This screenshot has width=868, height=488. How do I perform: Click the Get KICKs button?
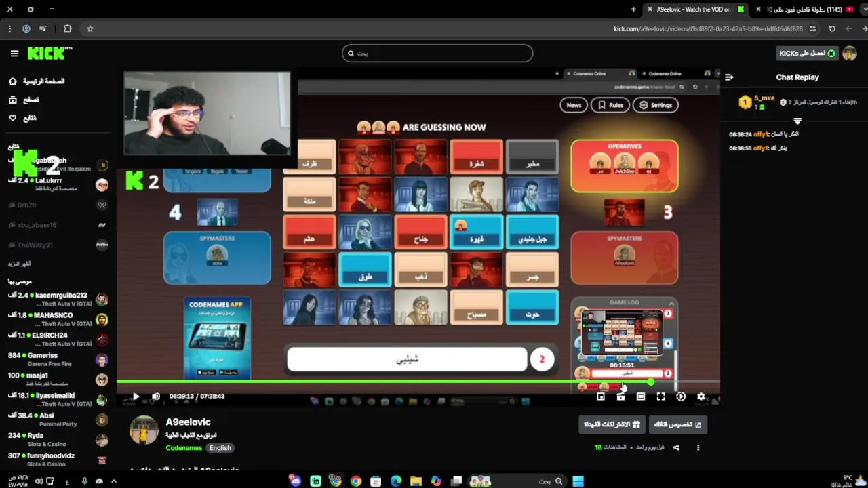[807, 54]
